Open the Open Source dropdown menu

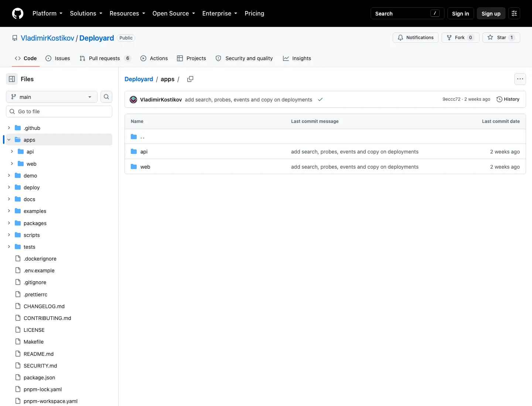(x=174, y=14)
